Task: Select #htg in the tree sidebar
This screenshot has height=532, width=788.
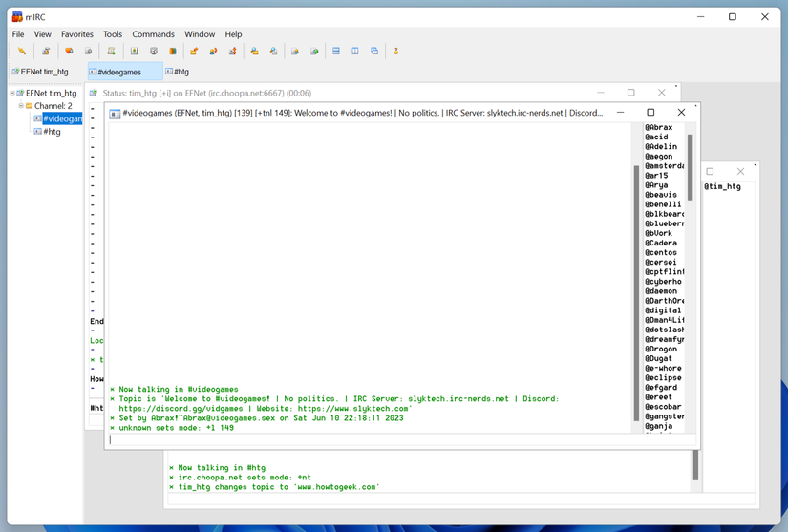Action: click(x=52, y=132)
